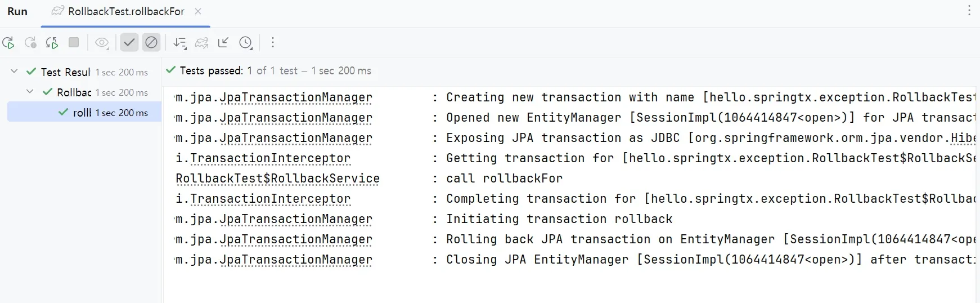Toggle auto-test rerun icon
Image resolution: width=980 pixels, height=303 pixels.
(x=52, y=43)
